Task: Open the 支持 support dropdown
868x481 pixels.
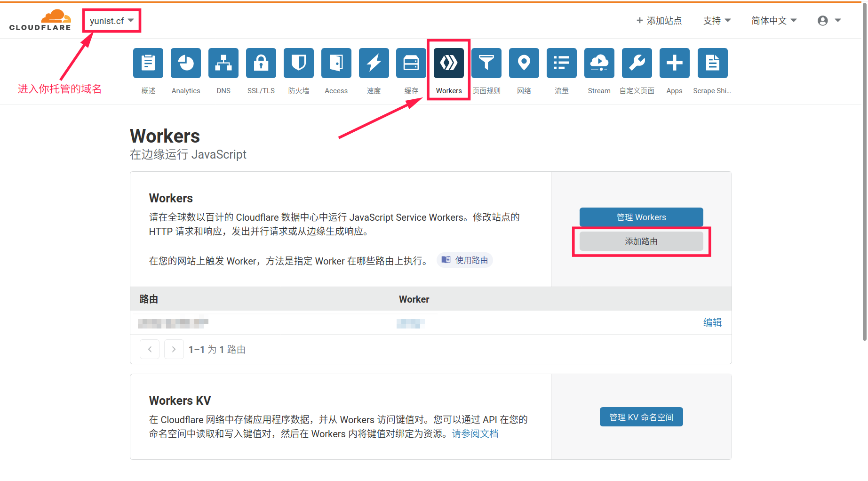Action: 717,21
